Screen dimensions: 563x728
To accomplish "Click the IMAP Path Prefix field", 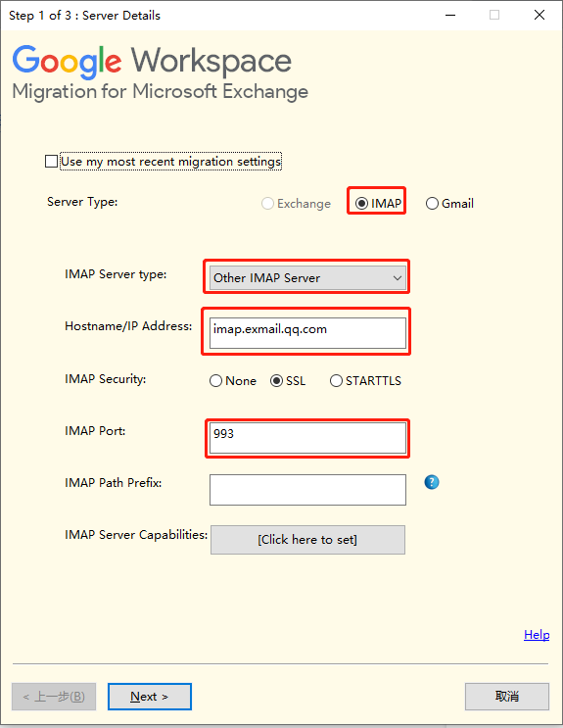I will pyautogui.click(x=307, y=489).
